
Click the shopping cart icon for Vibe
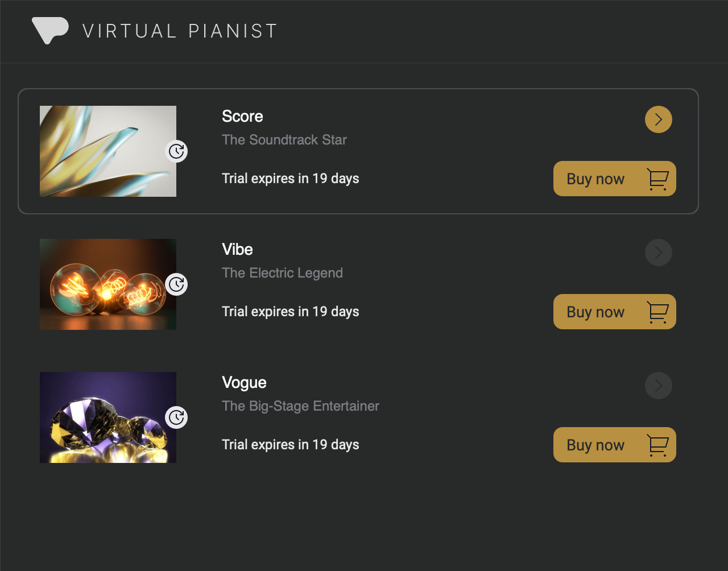click(657, 312)
